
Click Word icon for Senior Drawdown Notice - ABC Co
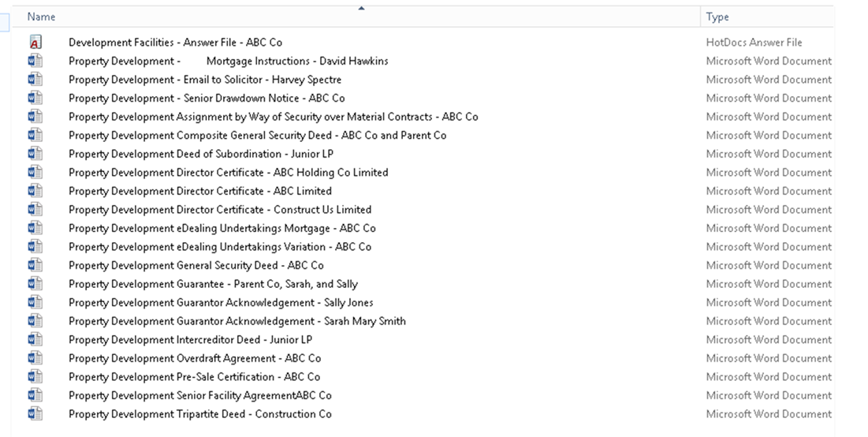35,98
